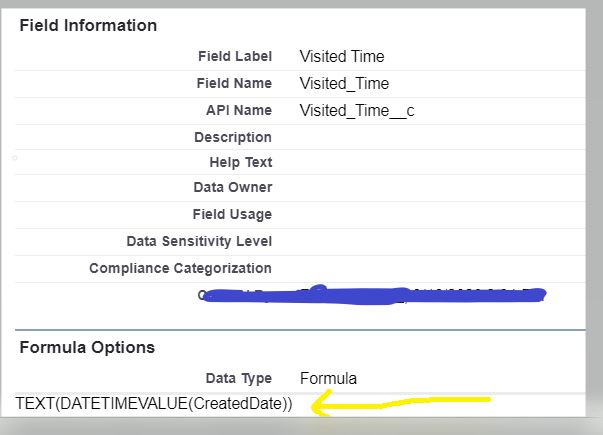Select the Visited_Time field name value

pos(344,84)
